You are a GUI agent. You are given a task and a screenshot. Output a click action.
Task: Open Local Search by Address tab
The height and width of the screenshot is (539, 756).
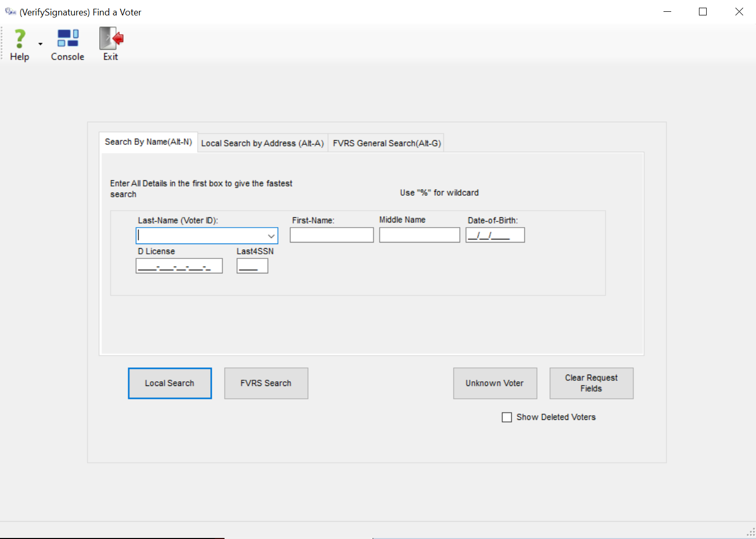(262, 143)
